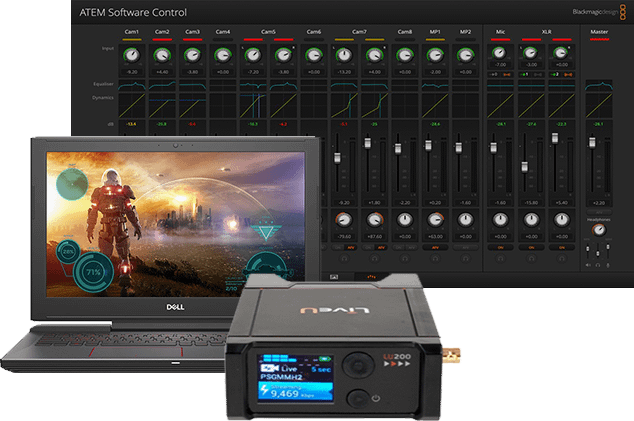Toggle AFV on Cam7 left channel
This screenshot has height=421, width=634.
point(351,247)
